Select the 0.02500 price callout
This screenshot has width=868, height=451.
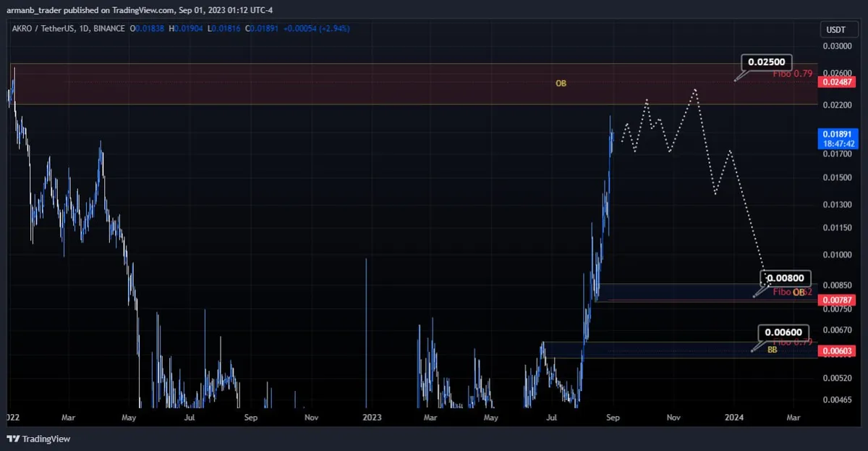767,62
